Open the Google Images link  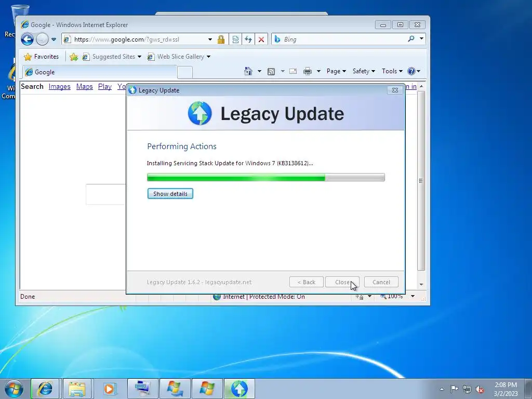tap(59, 87)
